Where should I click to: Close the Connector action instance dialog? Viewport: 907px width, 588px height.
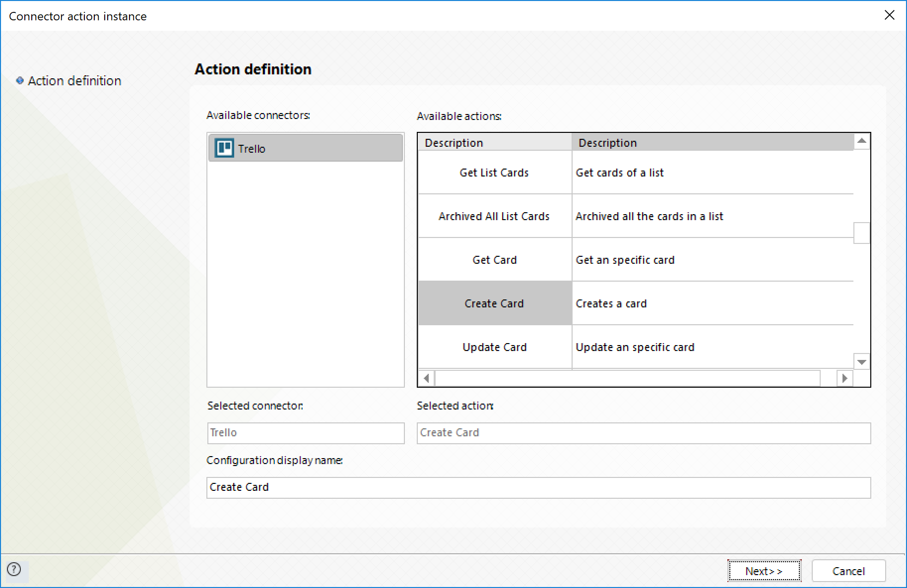[x=889, y=15]
